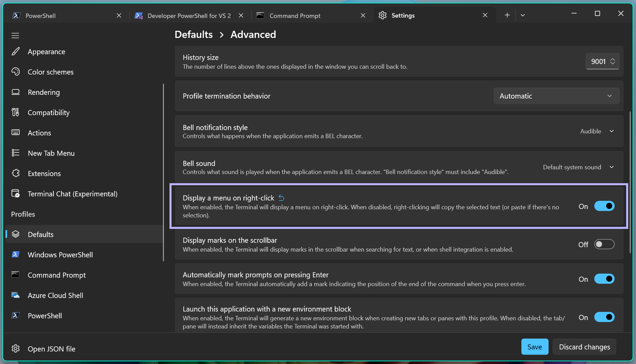Close the Developer PowerShell for VS tab
636x364 pixels.
coord(241,16)
